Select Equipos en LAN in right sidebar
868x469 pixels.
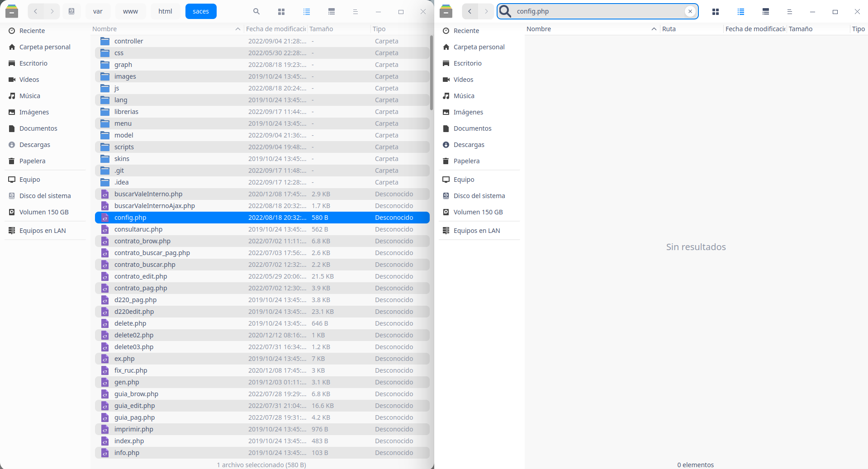point(479,231)
